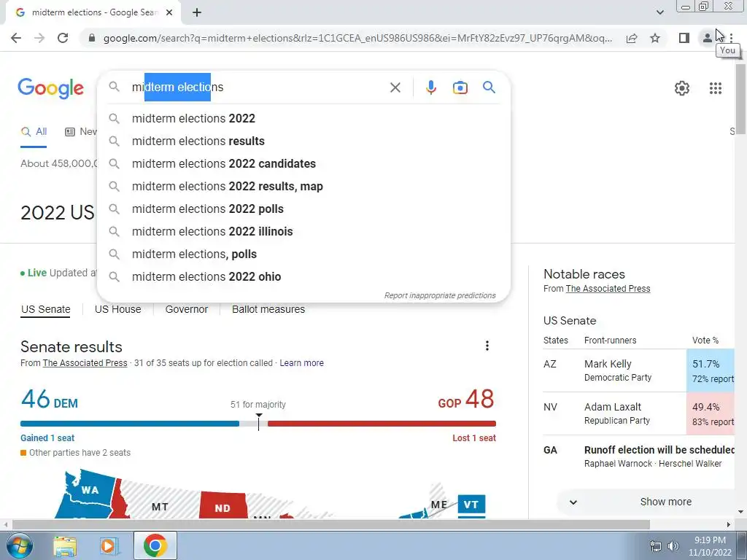The height and width of the screenshot is (560, 747).
Task: Open the Chrome three-dot menu
Action: [x=731, y=38]
